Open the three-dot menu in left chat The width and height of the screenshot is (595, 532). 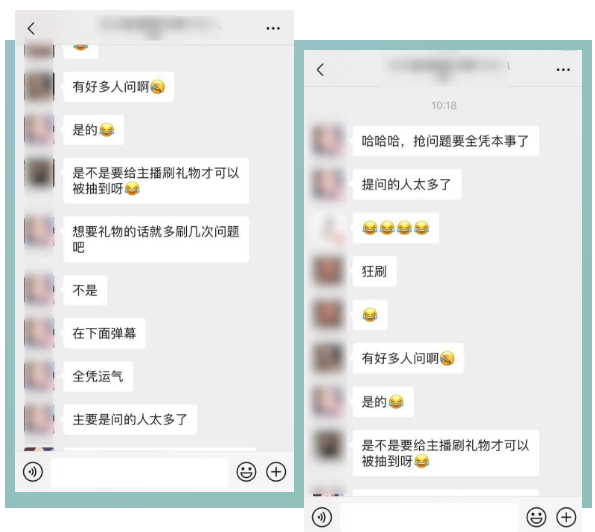click(273, 28)
